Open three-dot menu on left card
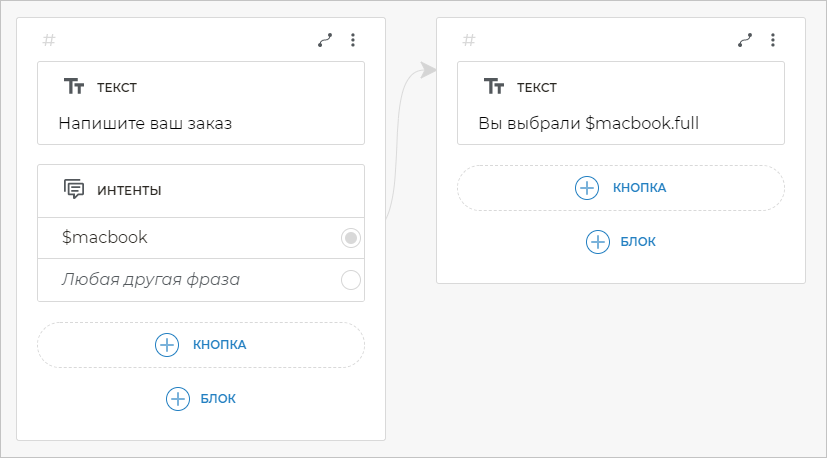The width and height of the screenshot is (827, 458). click(352, 41)
